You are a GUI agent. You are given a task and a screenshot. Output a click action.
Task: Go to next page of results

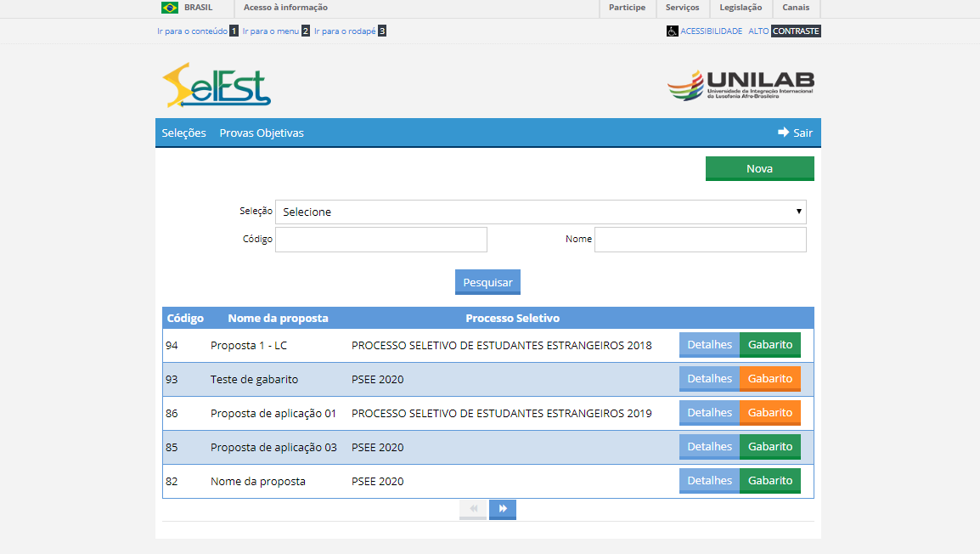coord(503,509)
